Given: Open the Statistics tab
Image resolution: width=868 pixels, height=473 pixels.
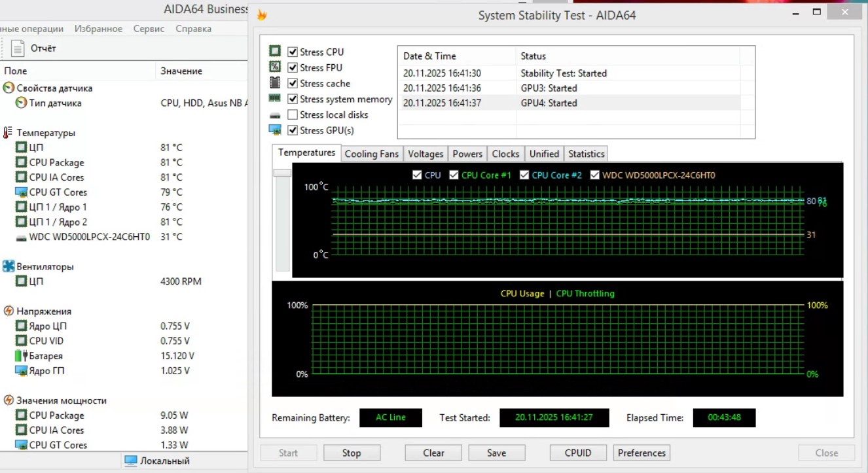Looking at the screenshot, I should [586, 154].
